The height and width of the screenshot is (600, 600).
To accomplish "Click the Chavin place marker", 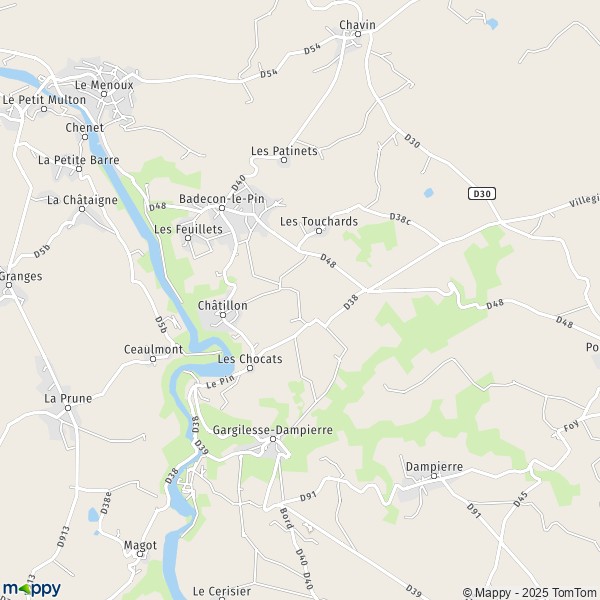I will [x=358, y=34].
